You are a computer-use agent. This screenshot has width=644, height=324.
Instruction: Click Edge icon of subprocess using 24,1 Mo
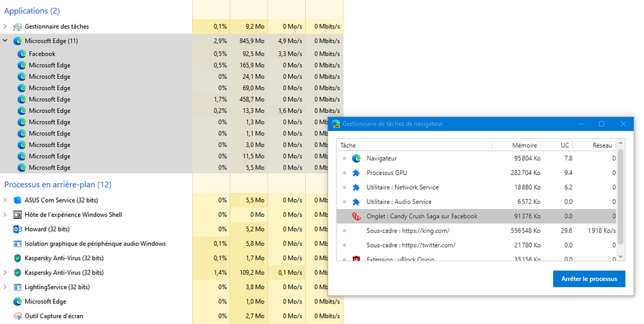pyautogui.click(x=21, y=77)
